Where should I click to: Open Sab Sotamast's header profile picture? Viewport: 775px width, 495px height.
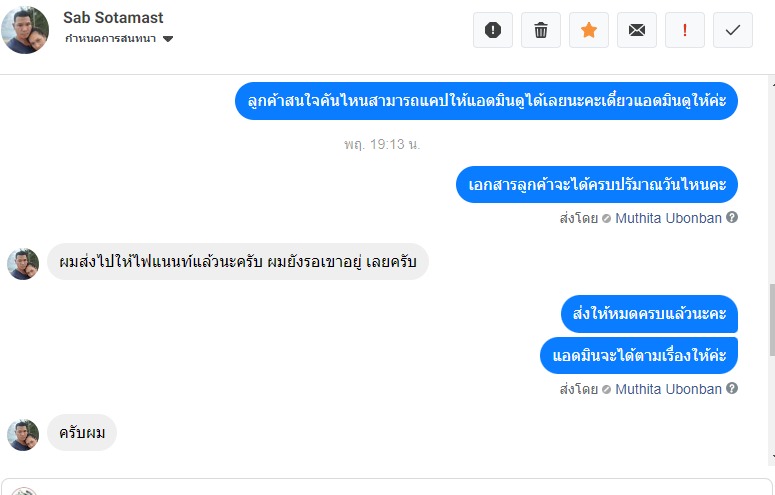25,29
